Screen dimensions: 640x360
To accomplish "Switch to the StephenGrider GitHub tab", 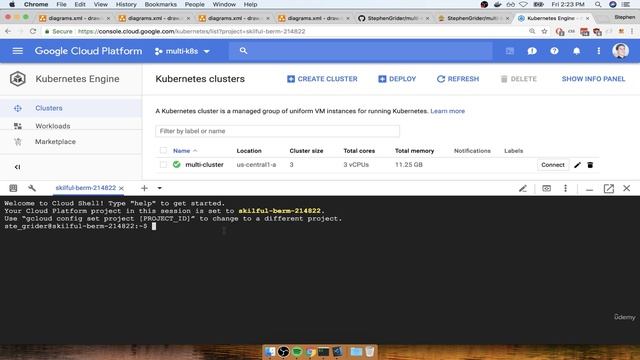I will [393, 18].
